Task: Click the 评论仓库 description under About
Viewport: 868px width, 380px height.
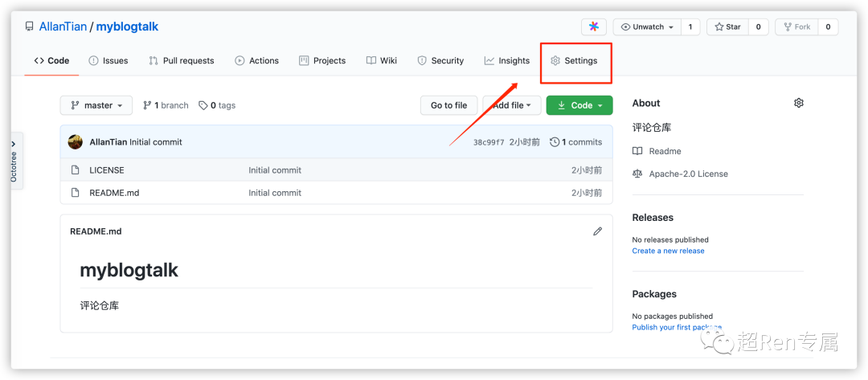Action: (652, 128)
